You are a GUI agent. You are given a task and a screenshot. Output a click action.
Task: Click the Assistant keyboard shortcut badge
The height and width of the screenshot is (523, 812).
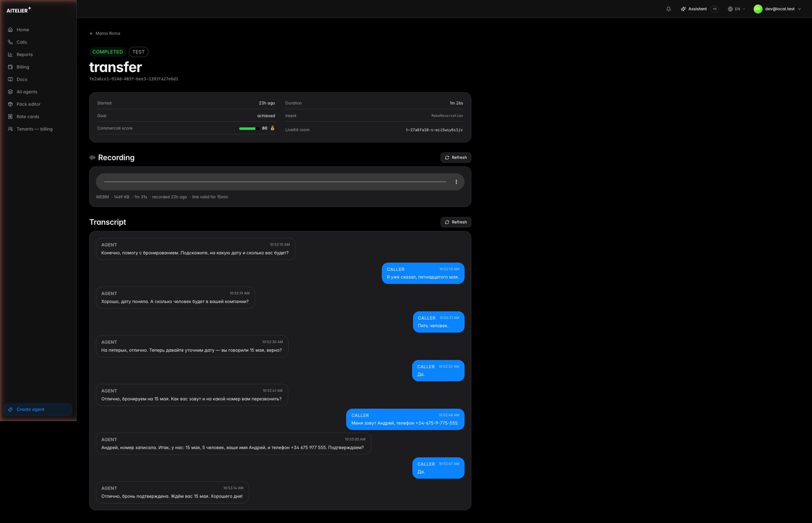click(715, 9)
